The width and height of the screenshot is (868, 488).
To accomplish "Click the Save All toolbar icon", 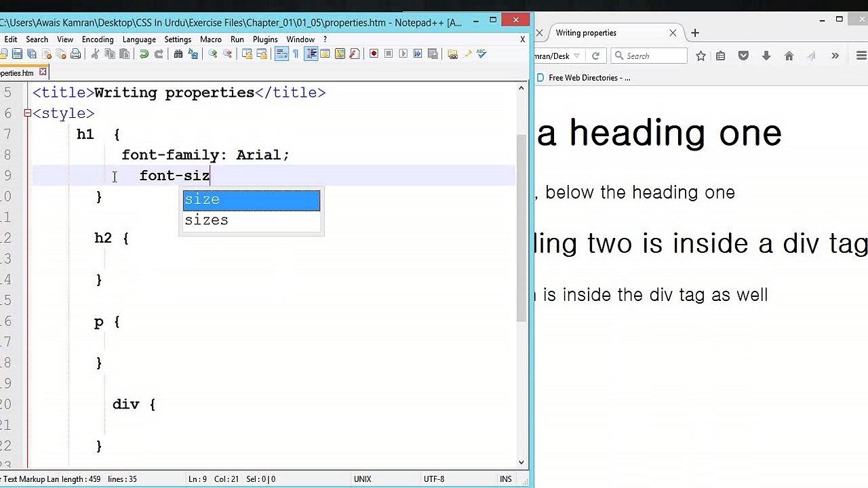I will (x=31, y=54).
